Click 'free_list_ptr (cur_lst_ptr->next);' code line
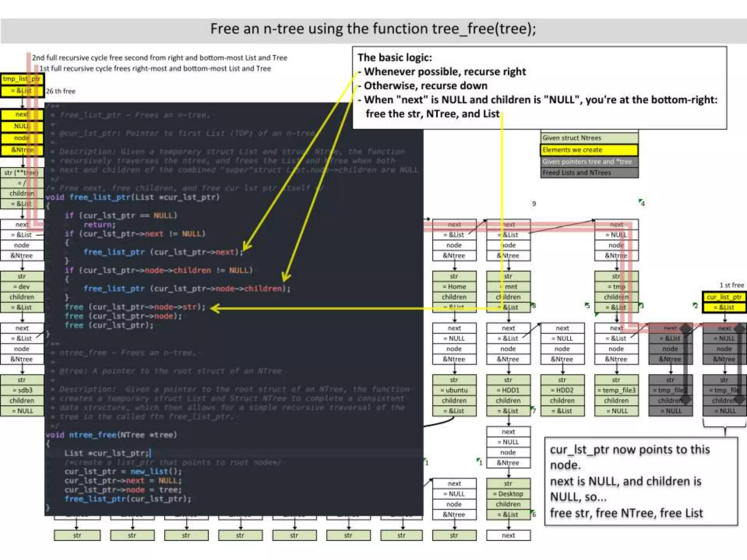Screen dimensions: 747x560 click(163, 252)
